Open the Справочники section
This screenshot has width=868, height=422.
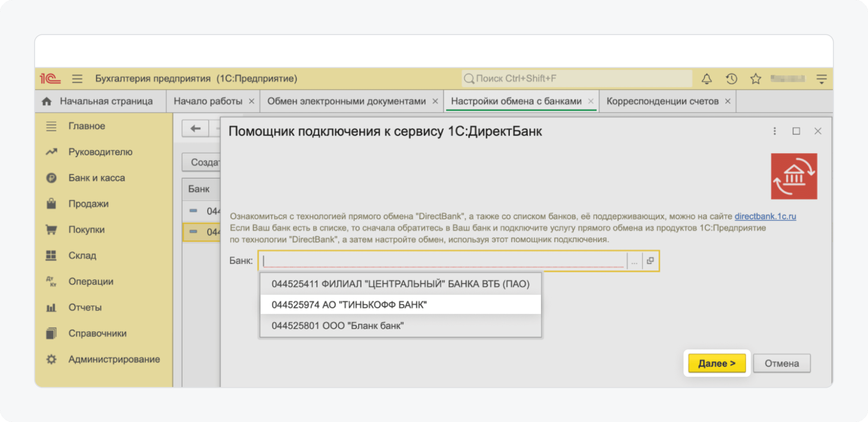pos(97,334)
